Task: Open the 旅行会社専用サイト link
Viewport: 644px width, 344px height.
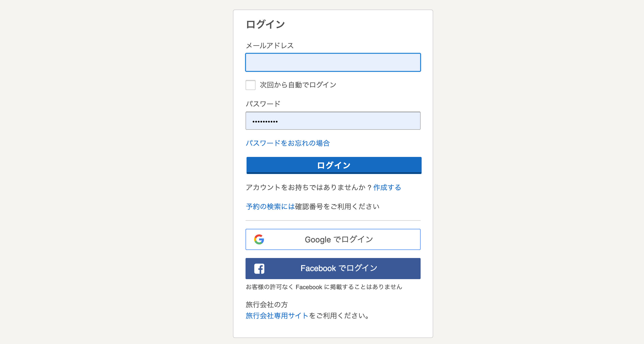Action: click(x=277, y=316)
